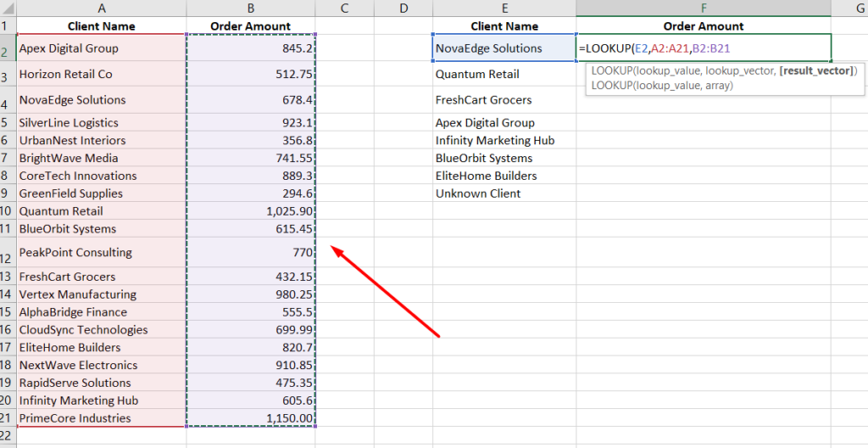Select order amount 475.35
This screenshot has width=868, height=448.
click(251, 384)
